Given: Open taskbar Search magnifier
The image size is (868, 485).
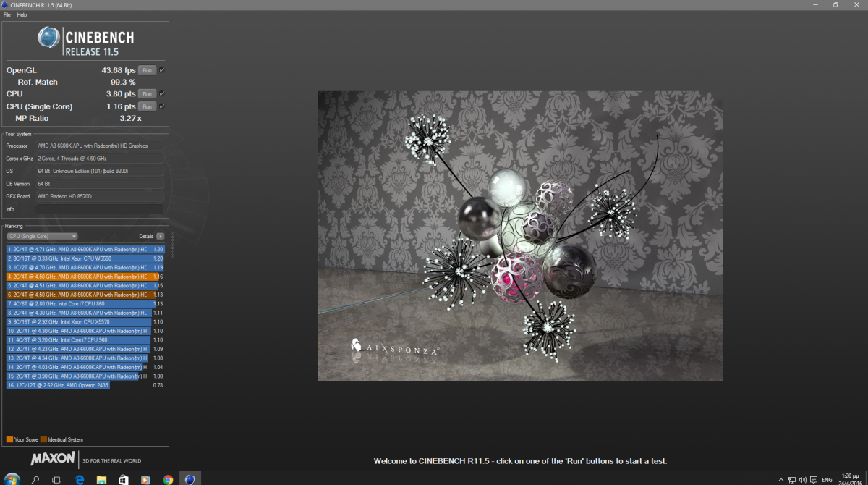Looking at the screenshot, I should click(x=35, y=479).
